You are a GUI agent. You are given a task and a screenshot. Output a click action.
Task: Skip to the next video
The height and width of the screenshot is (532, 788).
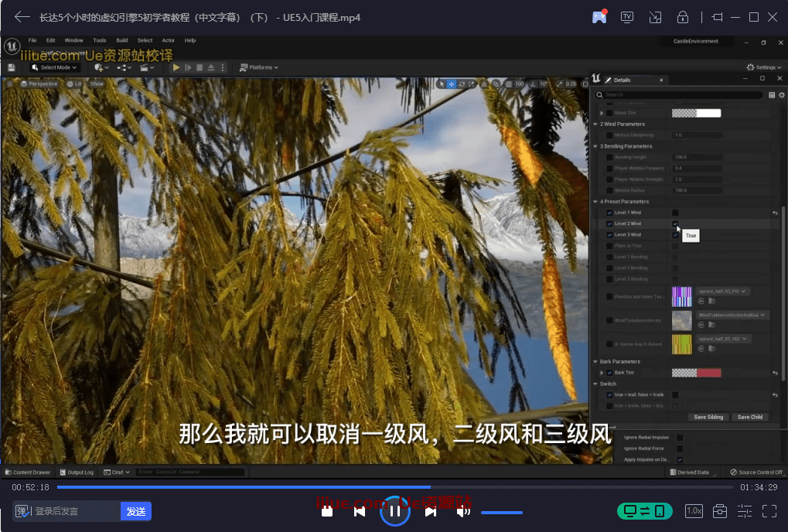(431, 511)
